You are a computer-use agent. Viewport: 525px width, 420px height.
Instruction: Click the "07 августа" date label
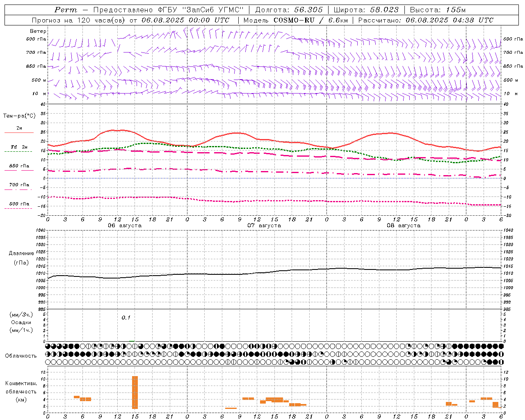click(264, 226)
